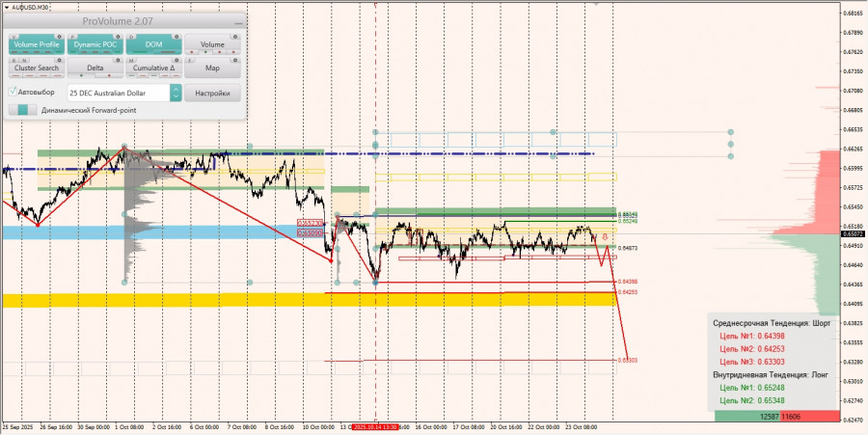Toggle the DOM indicator

pyautogui.click(x=154, y=44)
